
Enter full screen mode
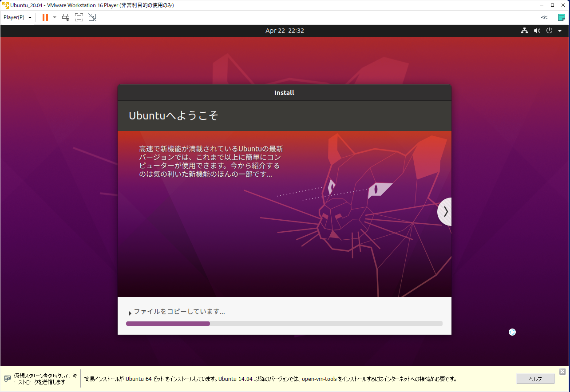coord(79,17)
